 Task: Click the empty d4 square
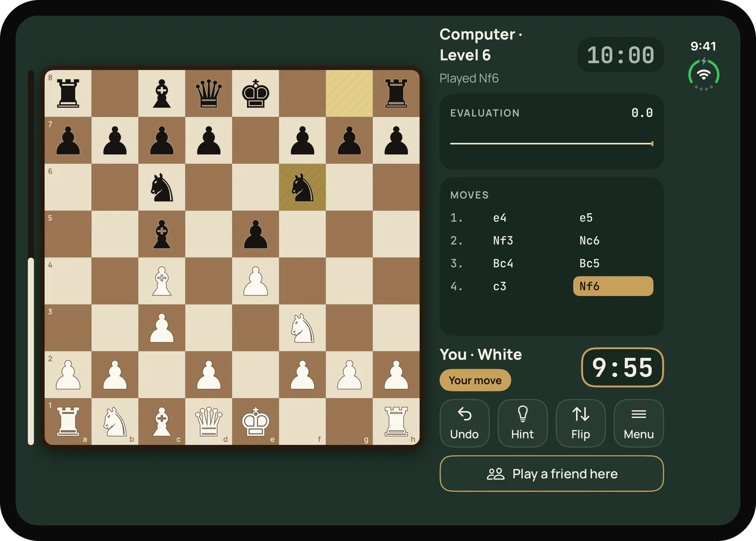point(208,281)
